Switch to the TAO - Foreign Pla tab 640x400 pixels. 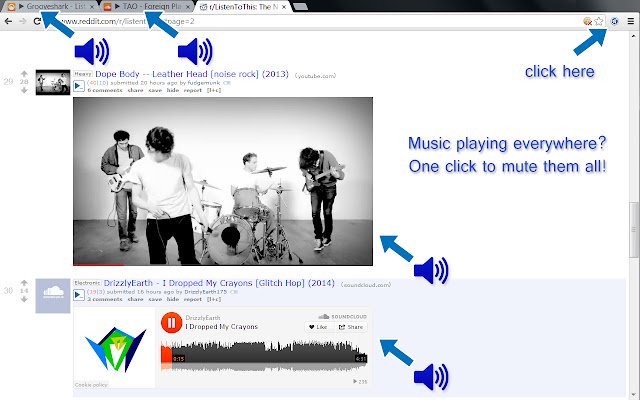point(148,7)
